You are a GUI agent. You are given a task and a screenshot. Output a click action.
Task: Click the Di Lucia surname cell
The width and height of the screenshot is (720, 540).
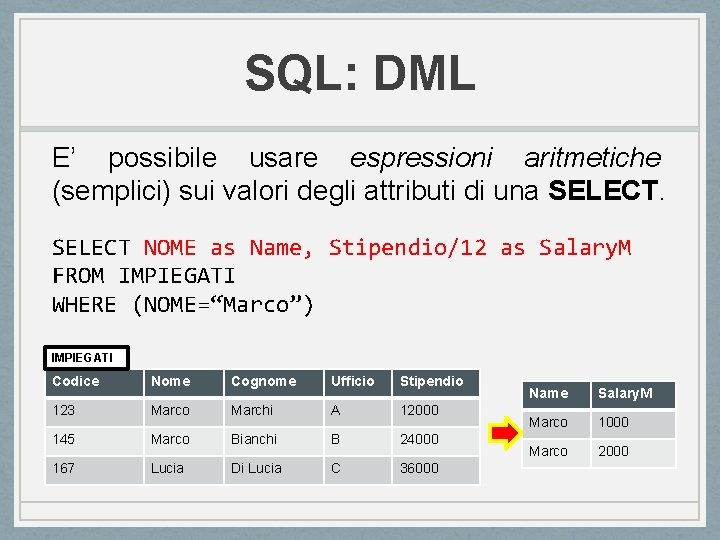(274, 470)
